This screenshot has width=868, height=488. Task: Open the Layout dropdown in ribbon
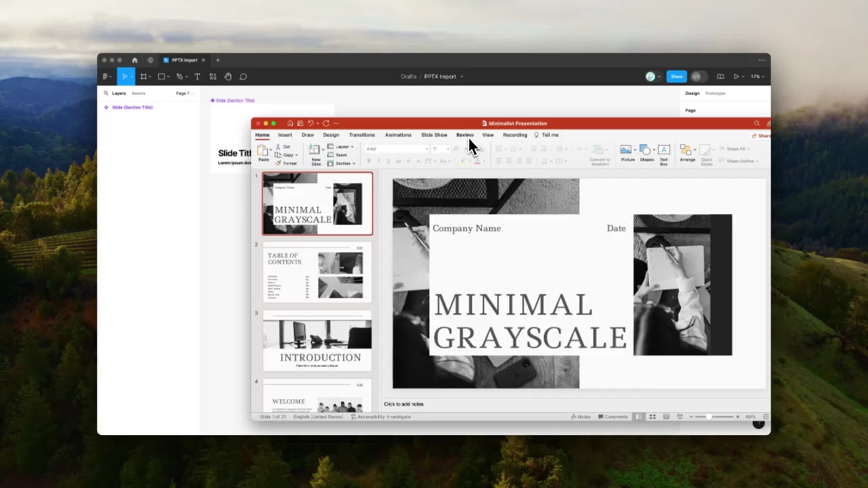(341, 146)
